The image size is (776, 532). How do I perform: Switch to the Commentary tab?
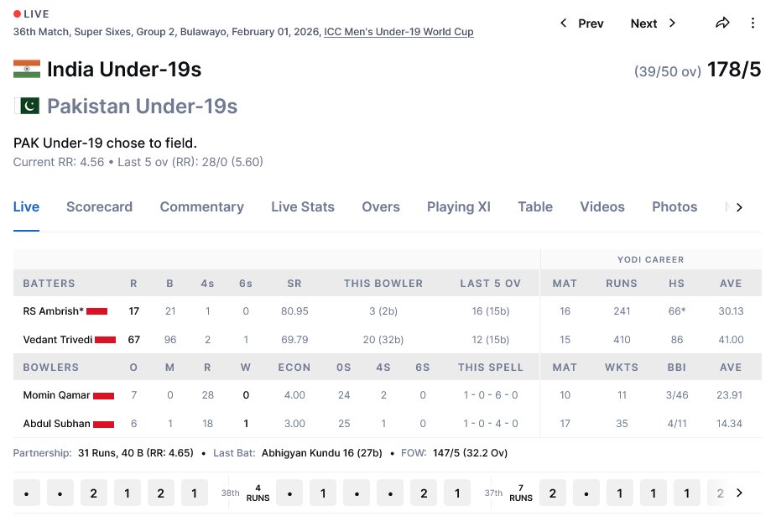coord(202,207)
